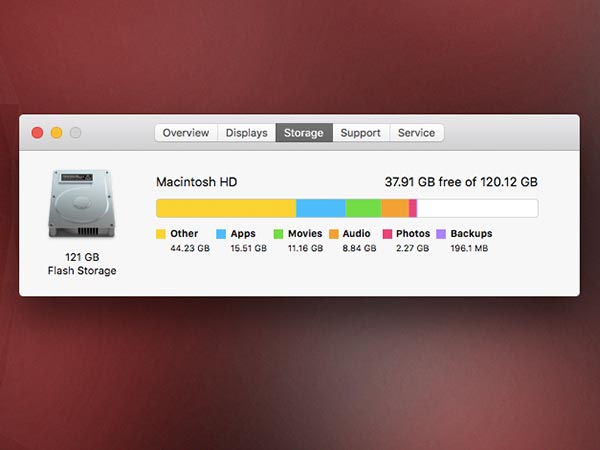
Task: Click the yellow Other segment of storage bar
Action: pos(226,208)
